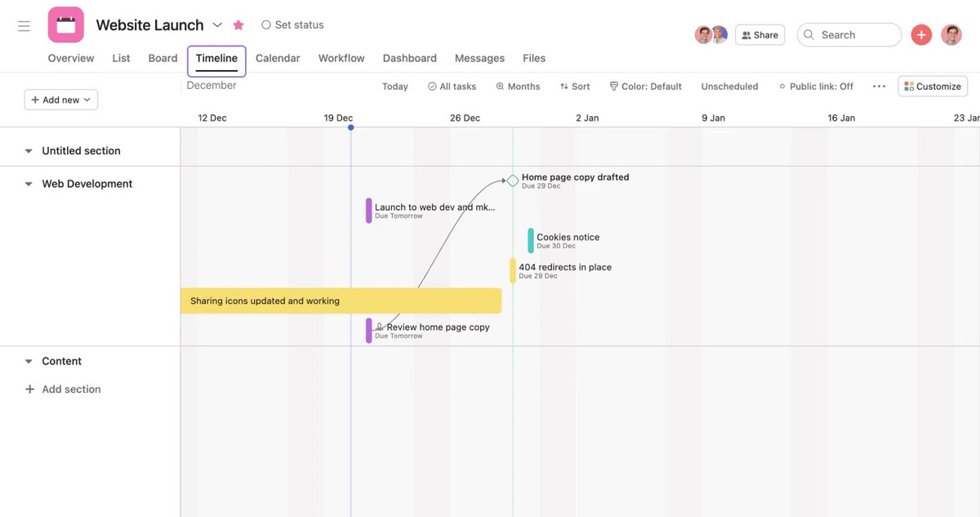Collapse the Content section

pyautogui.click(x=29, y=362)
